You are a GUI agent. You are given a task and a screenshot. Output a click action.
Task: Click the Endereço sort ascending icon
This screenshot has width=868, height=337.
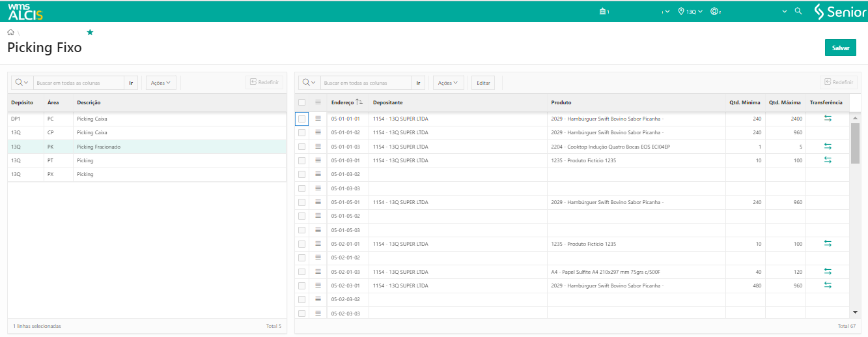(x=359, y=102)
